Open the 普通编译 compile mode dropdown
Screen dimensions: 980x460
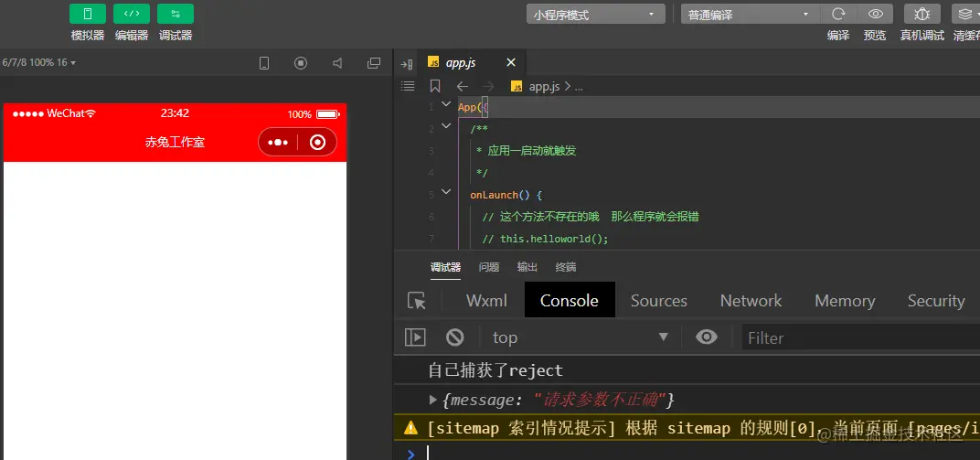(751, 15)
